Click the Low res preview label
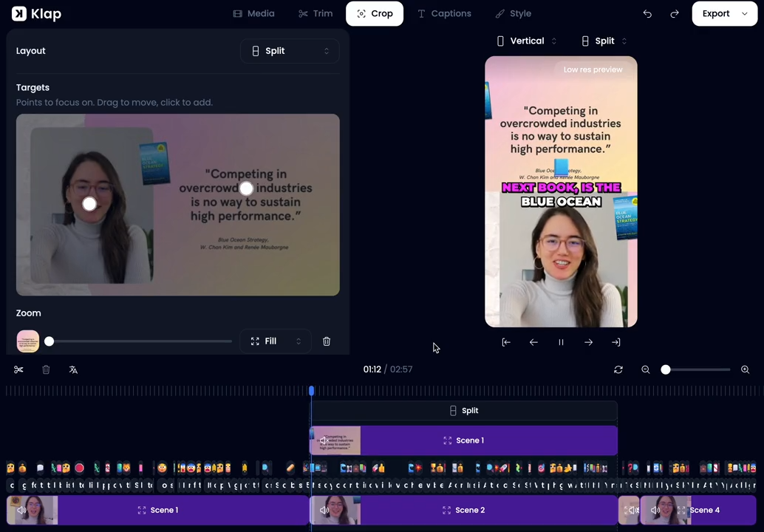764x532 pixels. tap(593, 69)
